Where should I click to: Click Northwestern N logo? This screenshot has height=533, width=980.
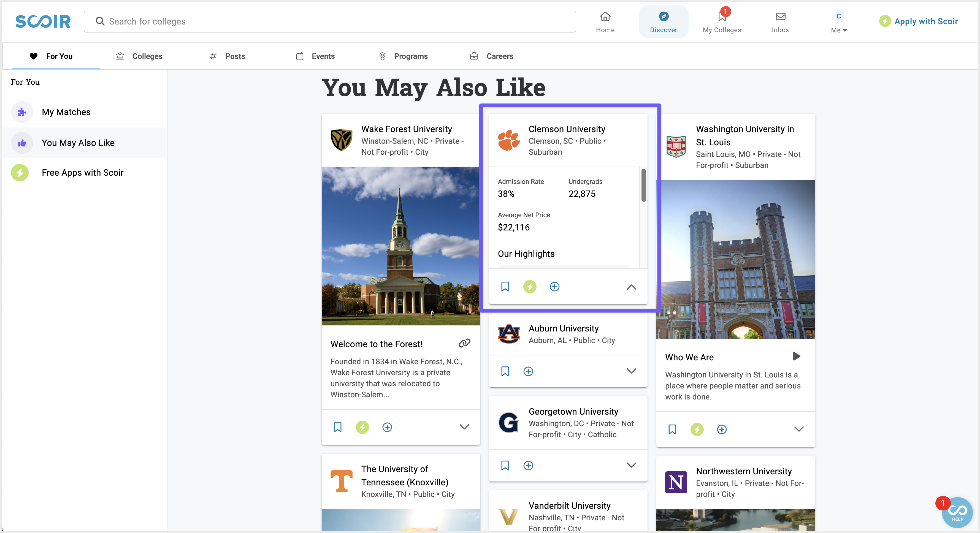click(676, 482)
